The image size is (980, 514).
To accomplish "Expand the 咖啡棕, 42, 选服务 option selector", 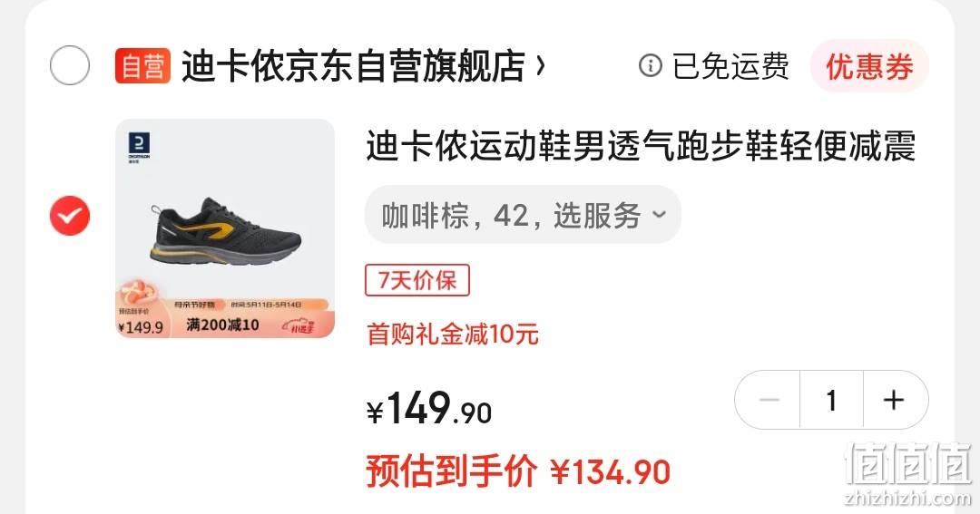I will point(524,215).
